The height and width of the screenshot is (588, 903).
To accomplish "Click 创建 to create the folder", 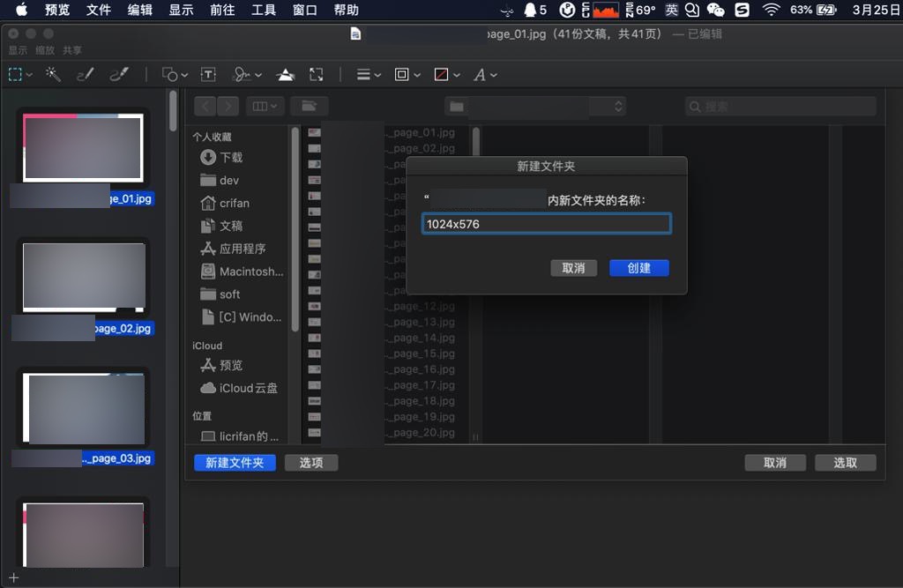I will (638, 268).
